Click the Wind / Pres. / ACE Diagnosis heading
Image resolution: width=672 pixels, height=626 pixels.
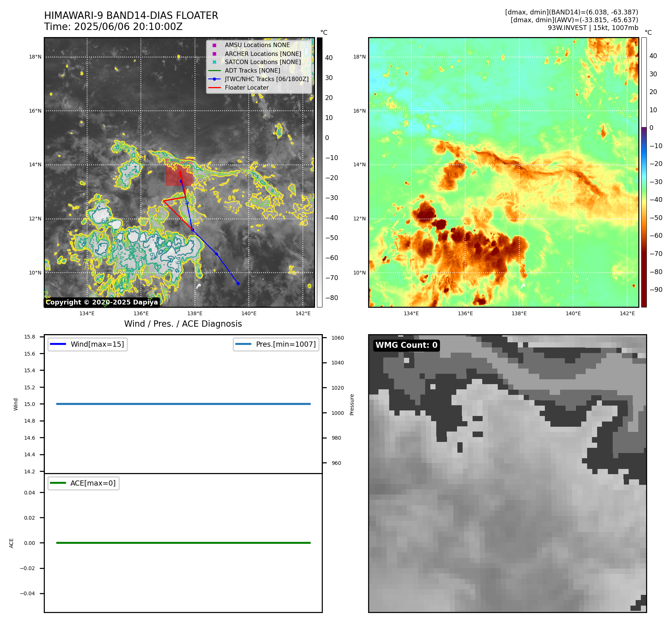click(183, 324)
